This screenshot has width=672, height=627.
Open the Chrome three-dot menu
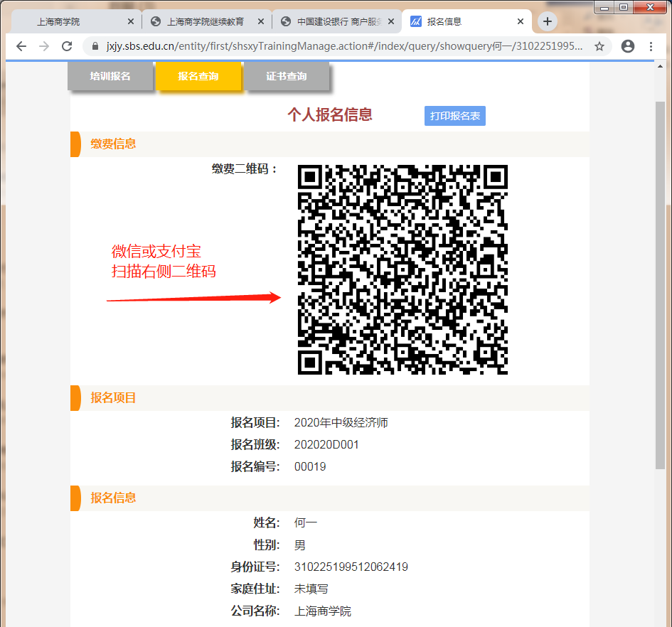click(x=651, y=46)
